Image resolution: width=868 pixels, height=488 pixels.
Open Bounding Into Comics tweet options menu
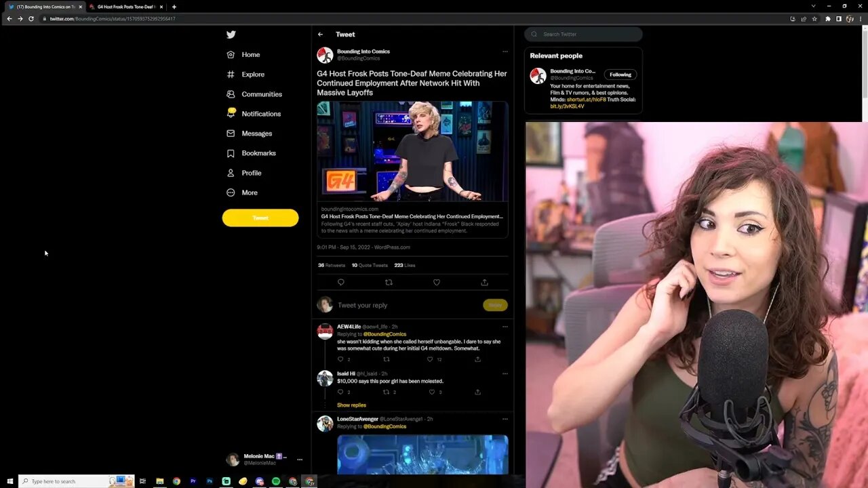point(505,52)
